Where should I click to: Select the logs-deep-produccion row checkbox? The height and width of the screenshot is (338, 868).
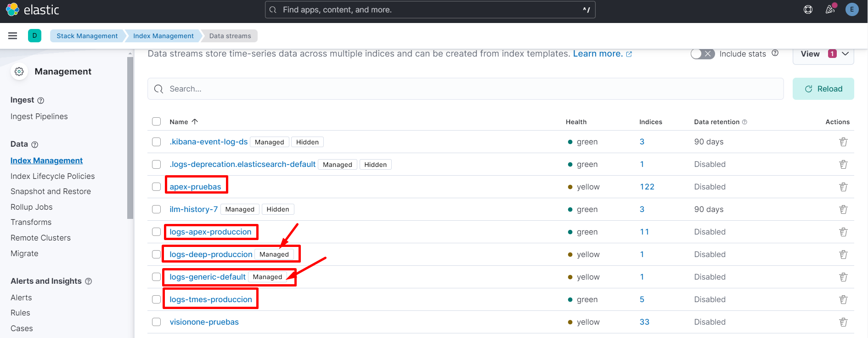click(157, 254)
